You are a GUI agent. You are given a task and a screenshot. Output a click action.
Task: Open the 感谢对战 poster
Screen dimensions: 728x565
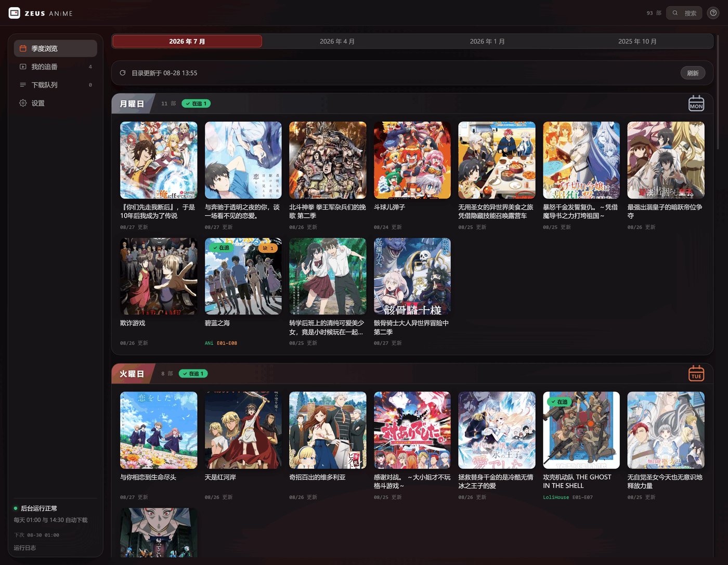click(412, 430)
